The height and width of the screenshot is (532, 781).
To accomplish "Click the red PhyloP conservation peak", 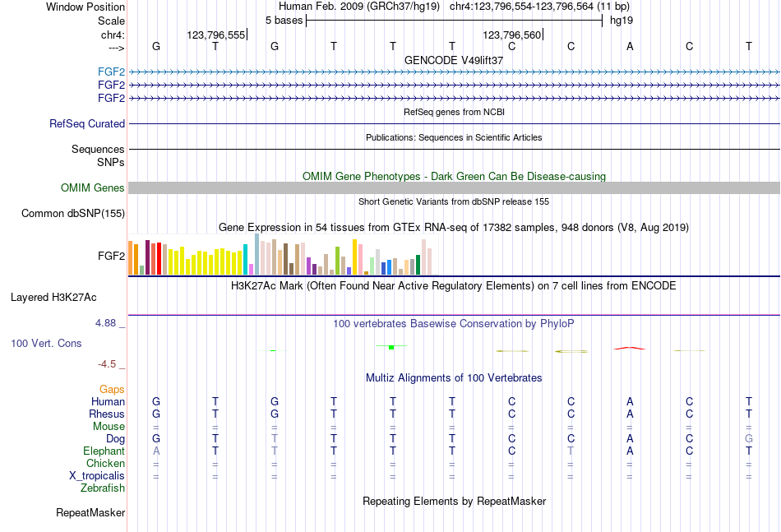I will coord(630,348).
